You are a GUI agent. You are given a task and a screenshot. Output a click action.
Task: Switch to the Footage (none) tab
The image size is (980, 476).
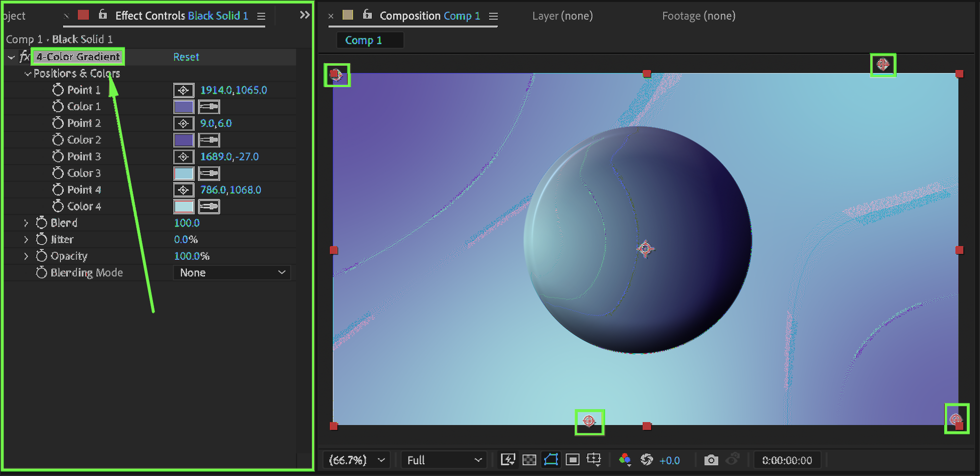tap(699, 16)
